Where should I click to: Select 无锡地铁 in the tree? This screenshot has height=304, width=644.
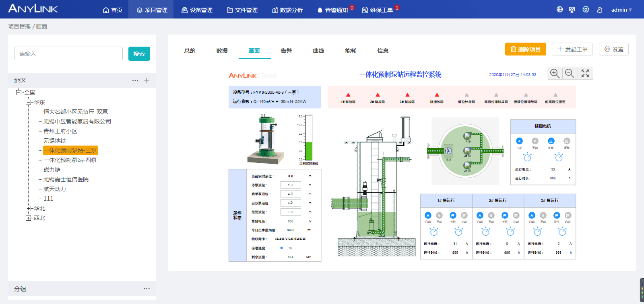pyautogui.click(x=55, y=141)
